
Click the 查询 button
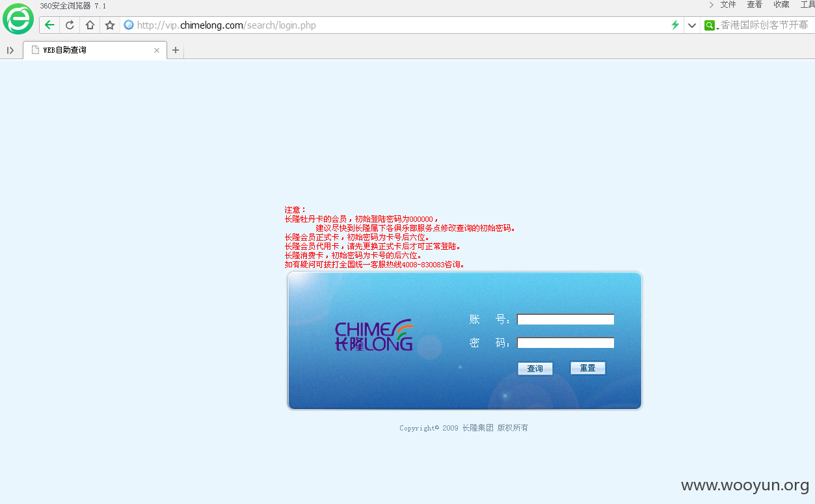(x=535, y=369)
